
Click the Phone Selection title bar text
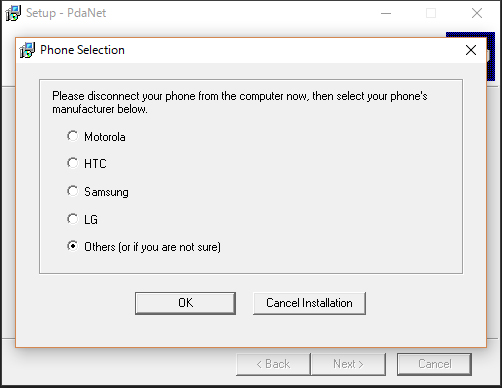(82, 50)
